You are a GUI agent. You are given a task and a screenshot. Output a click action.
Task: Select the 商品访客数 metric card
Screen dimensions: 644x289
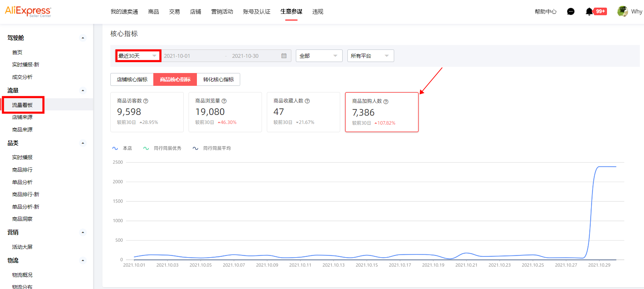(147, 112)
